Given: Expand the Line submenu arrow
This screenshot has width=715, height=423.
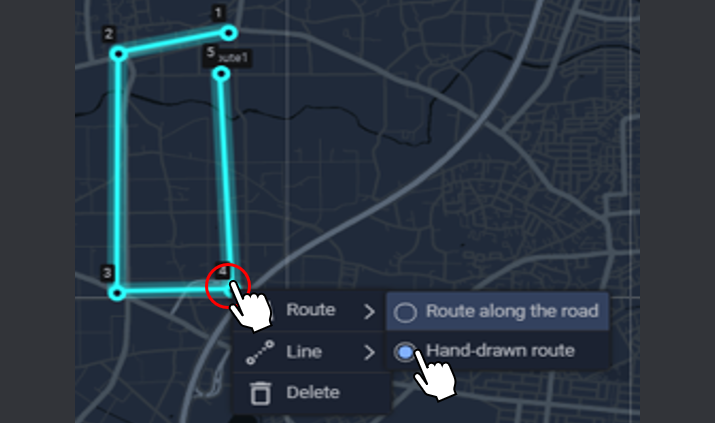Looking at the screenshot, I should pos(369,352).
